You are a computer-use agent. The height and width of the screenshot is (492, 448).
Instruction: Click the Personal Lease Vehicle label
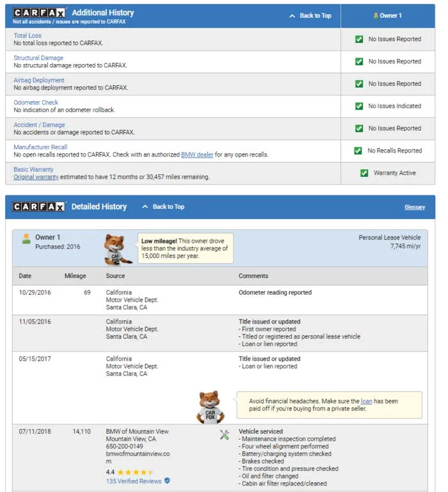tap(390, 238)
